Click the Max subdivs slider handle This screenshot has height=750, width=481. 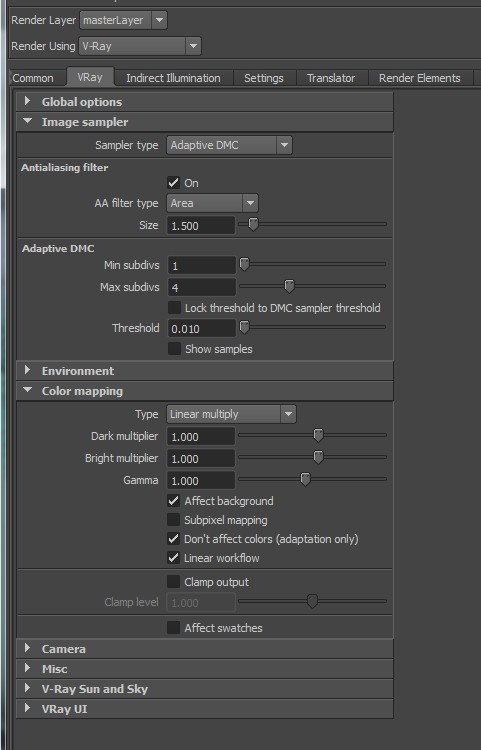click(289, 287)
